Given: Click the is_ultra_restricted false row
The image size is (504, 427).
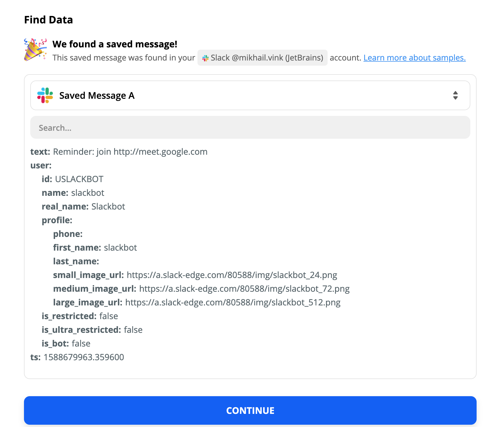Looking at the screenshot, I should pos(92,330).
